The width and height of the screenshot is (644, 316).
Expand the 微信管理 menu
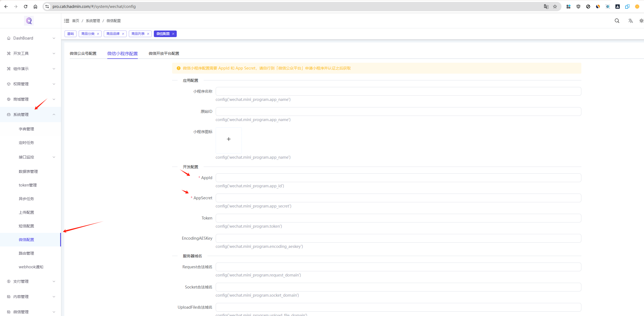[30, 312]
